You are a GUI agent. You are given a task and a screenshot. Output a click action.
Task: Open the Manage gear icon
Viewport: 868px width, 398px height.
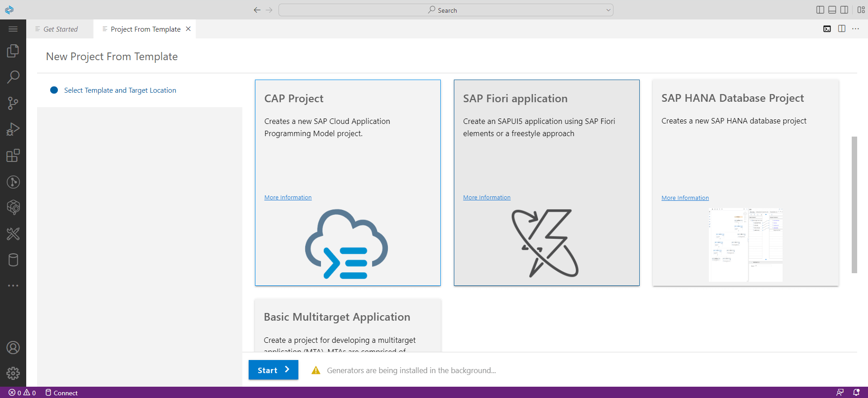tap(13, 373)
